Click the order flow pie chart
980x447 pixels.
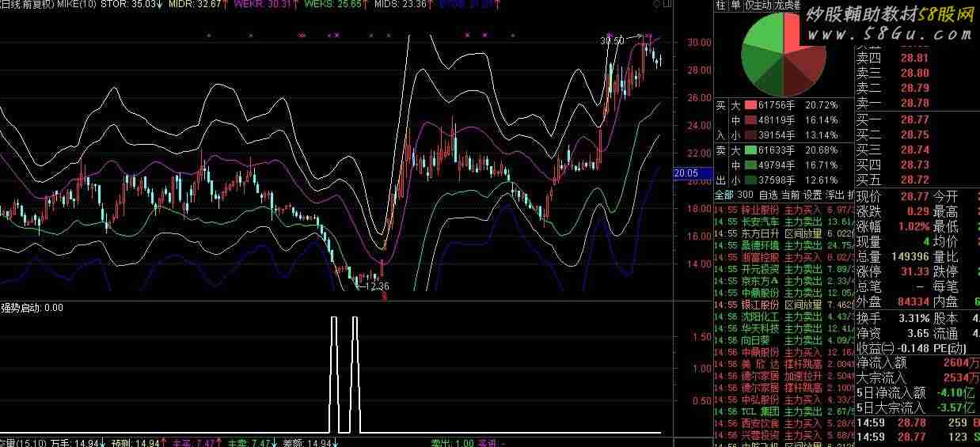pos(783,54)
